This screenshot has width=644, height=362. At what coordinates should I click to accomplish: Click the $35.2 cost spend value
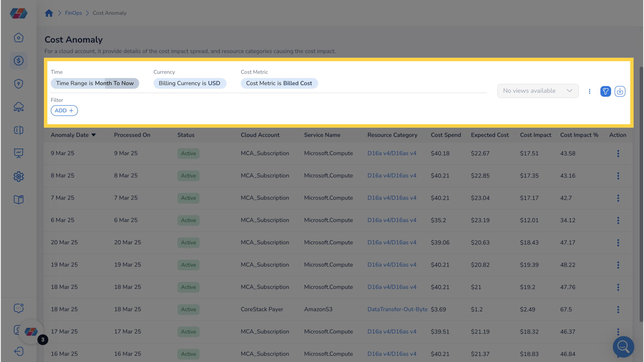click(438, 220)
